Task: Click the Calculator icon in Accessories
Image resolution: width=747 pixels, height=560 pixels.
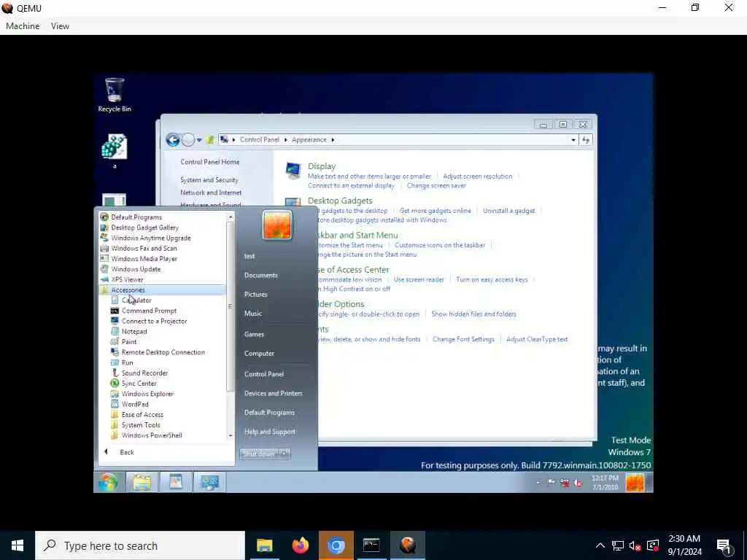Action: click(115, 300)
